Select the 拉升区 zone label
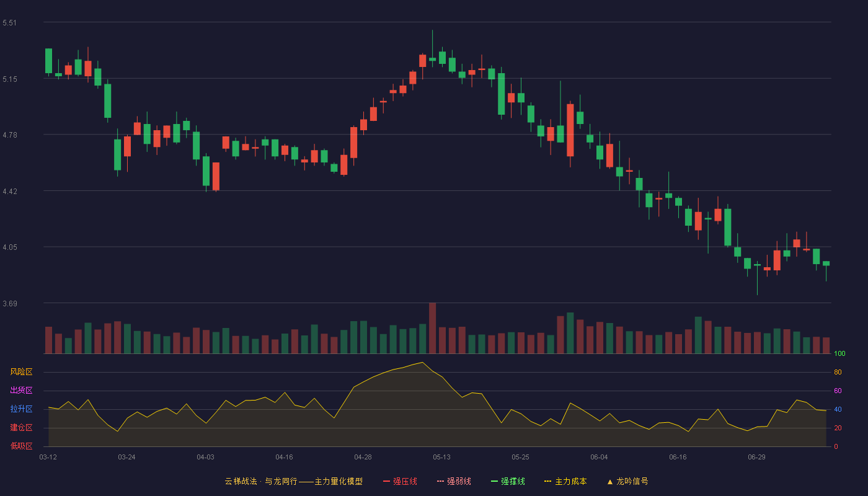 [21, 409]
